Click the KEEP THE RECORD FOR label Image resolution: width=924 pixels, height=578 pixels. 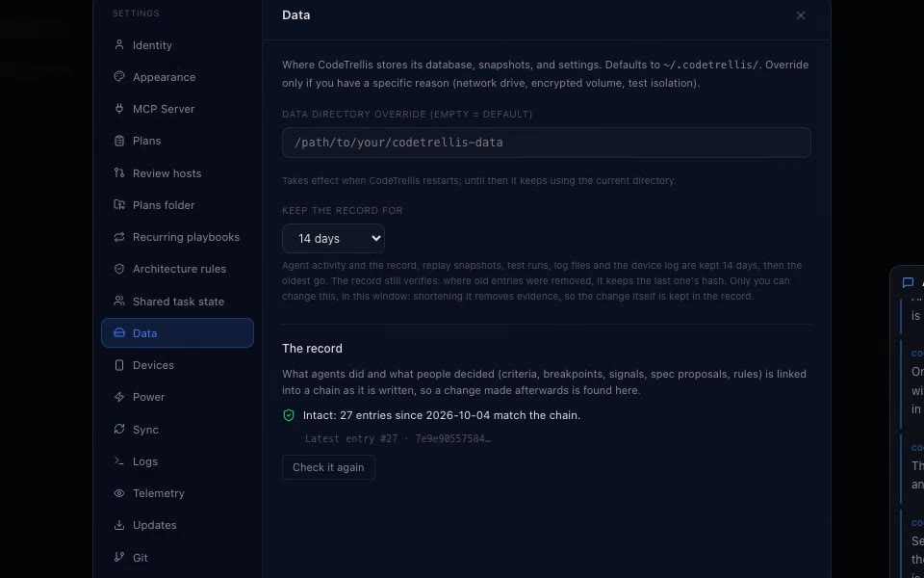[343, 211]
